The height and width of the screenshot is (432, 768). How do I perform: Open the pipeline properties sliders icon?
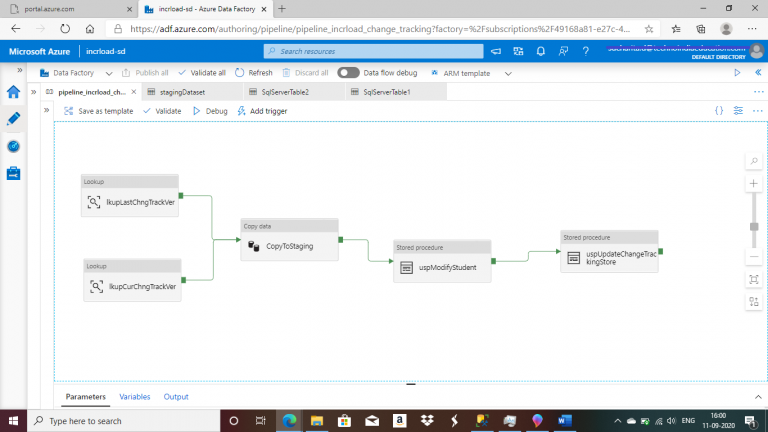click(738, 111)
